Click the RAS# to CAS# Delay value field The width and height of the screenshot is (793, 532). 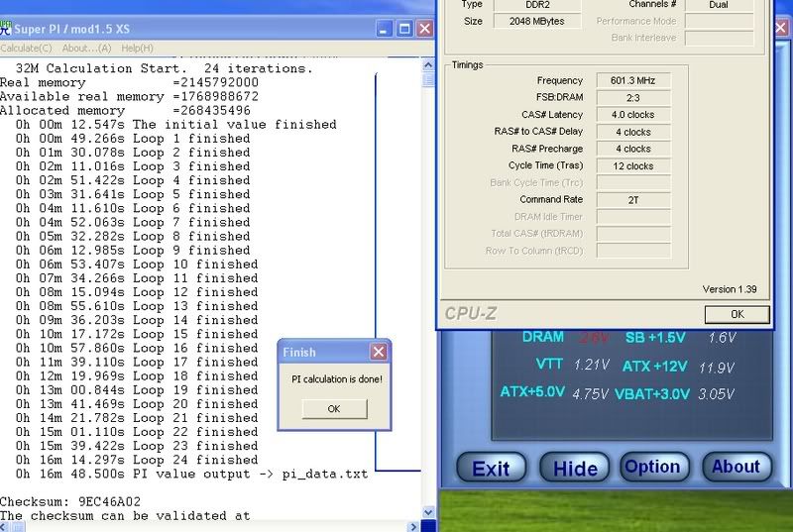pos(633,132)
